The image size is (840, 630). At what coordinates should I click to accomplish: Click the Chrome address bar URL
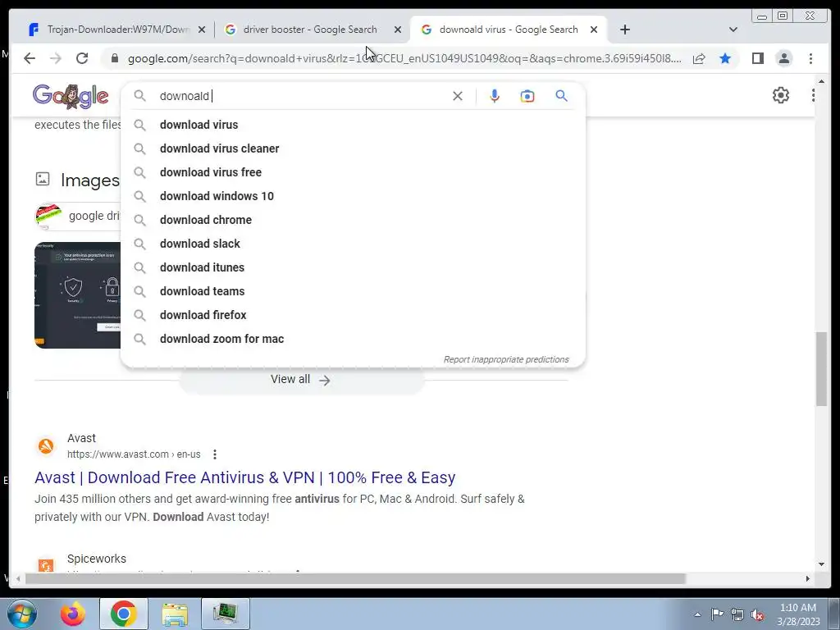pyautogui.click(x=404, y=58)
